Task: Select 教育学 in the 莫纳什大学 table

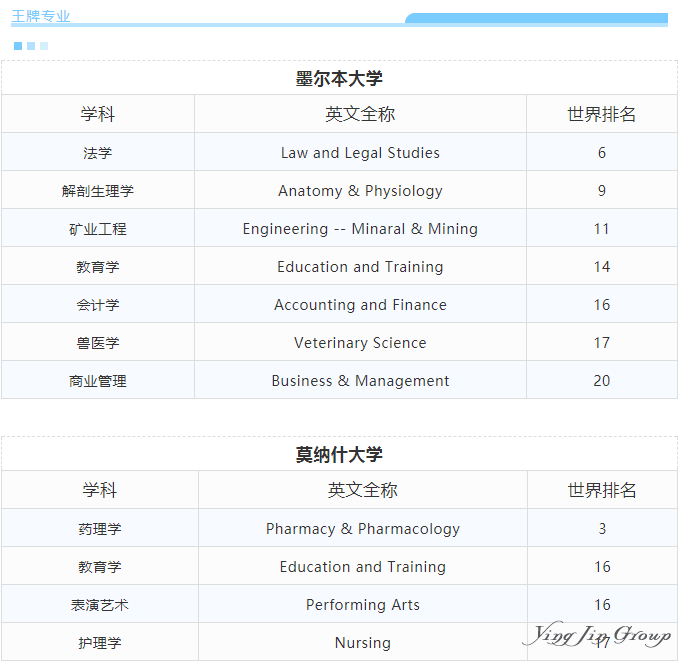Action: 100,567
